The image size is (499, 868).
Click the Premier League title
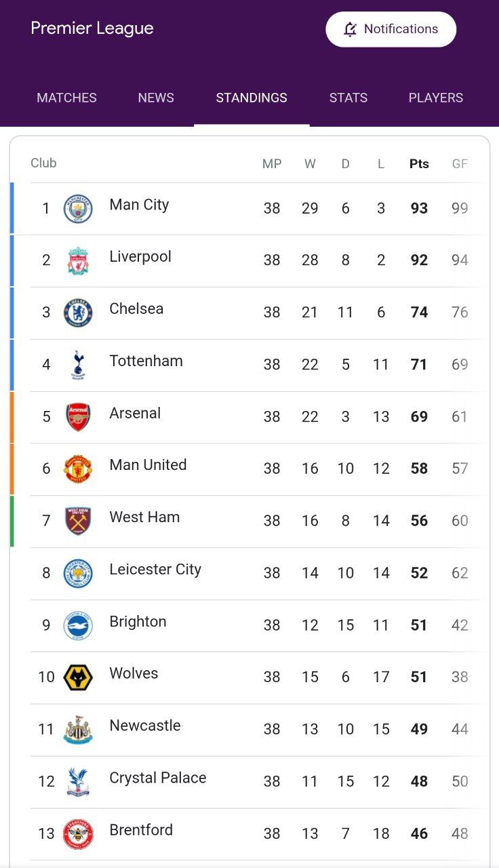92,28
